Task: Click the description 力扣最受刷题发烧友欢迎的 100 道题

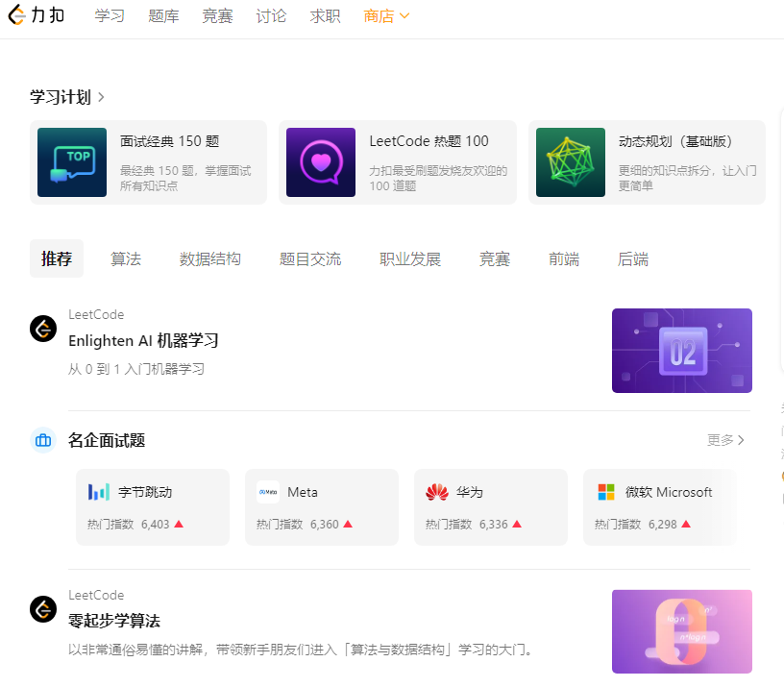Action: pyautogui.click(x=438, y=178)
